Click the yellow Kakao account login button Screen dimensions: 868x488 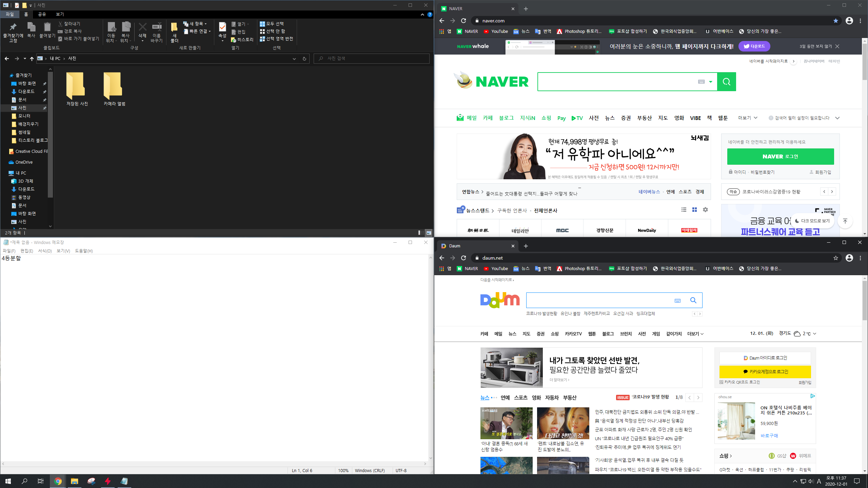pyautogui.click(x=765, y=371)
